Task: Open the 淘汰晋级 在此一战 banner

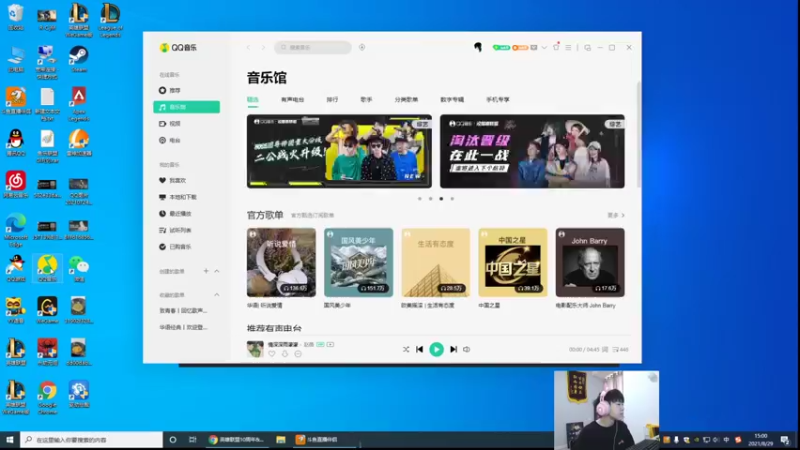Action: pos(532,151)
